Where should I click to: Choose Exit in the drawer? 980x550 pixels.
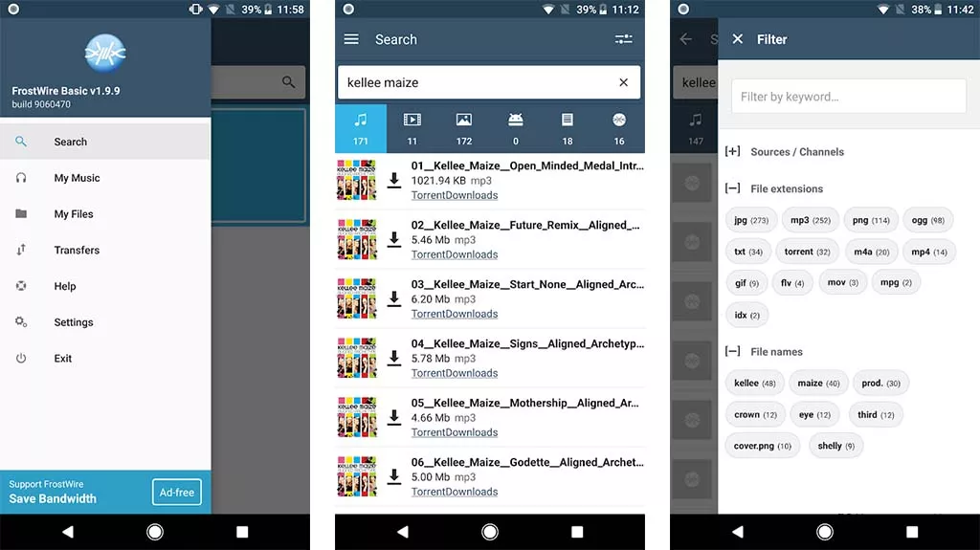coord(105,359)
